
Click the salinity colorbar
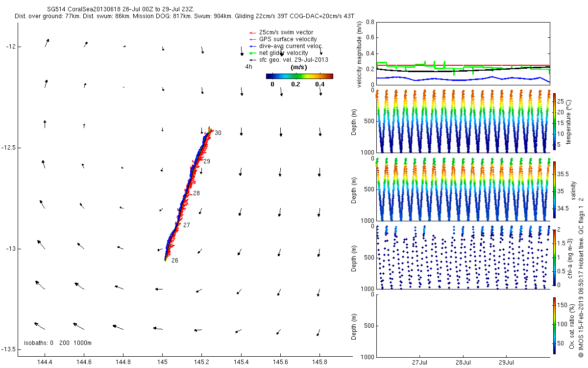554,191
